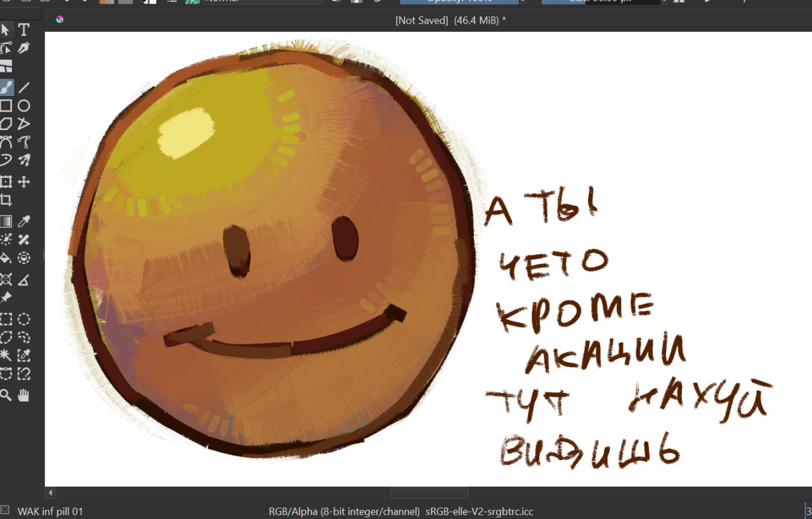
Task: Select the Move tool
Action: click(23, 182)
